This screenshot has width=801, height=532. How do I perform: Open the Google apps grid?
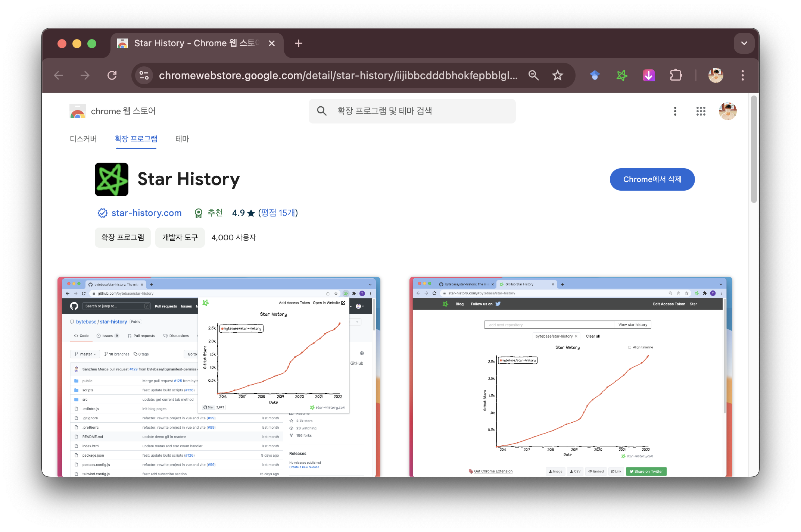click(701, 111)
